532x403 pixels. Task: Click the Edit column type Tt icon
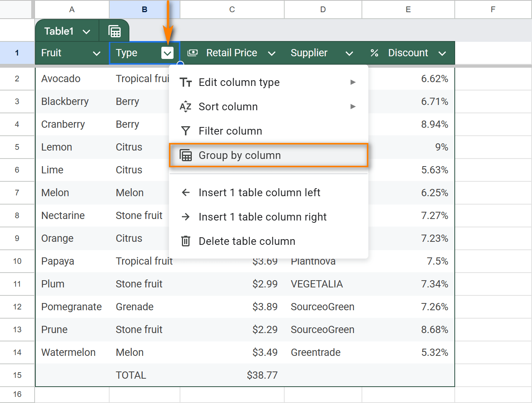185,82
